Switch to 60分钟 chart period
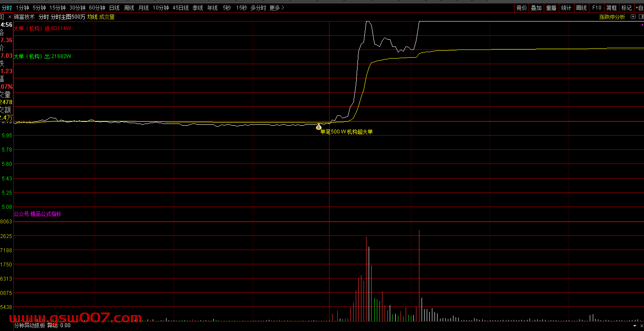This screenshot has height=331, width=644. tap(97, 8)
